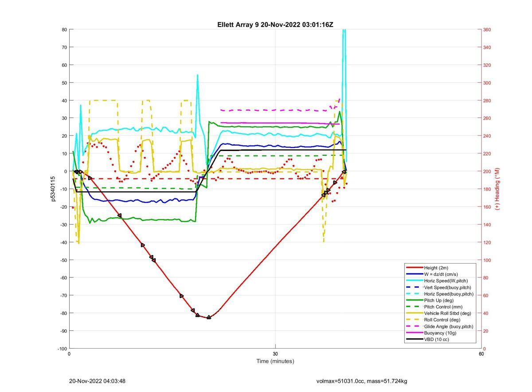
Task: Click the left axis tick label -100
Action: [62, 349]
